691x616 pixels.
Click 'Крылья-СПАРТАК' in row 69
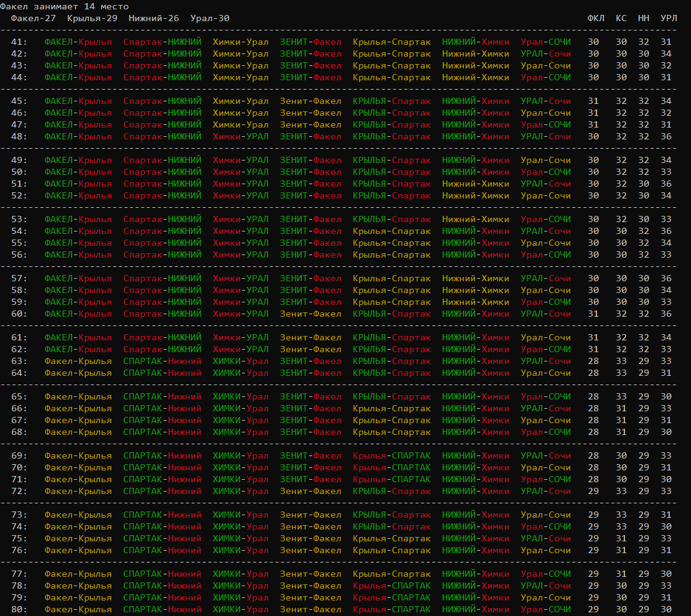click(x=392, y=455)
